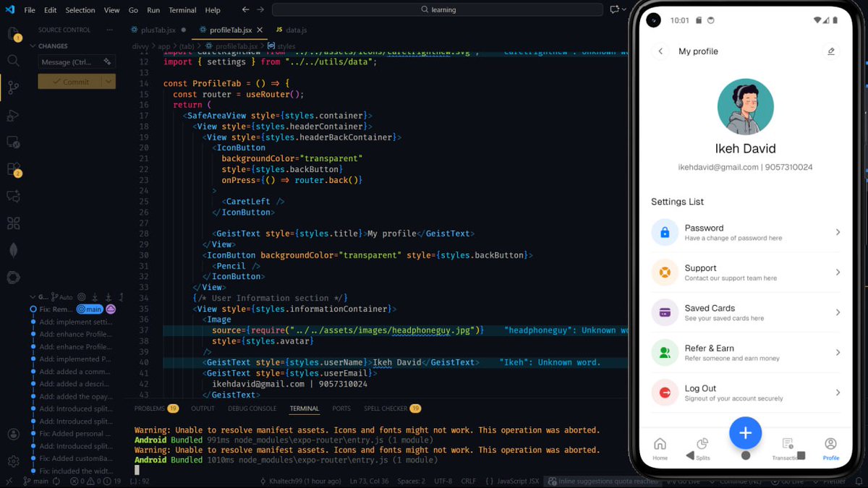Tap the blue plus floating action button
Image resolution: width=868 pixels, height=488 pixels.
click(x=745, y=433)
